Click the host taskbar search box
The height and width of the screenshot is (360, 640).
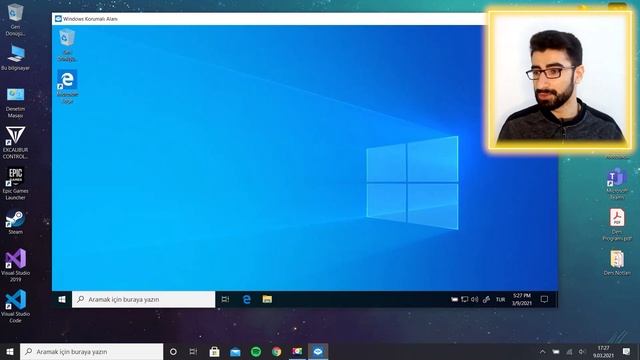coord(91,352)
